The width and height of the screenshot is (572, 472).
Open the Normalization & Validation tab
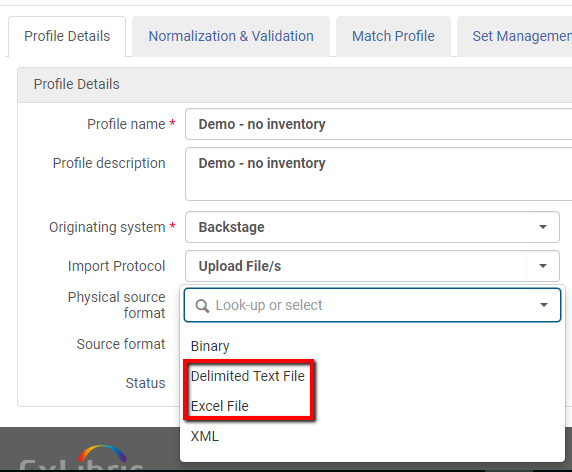231,36
